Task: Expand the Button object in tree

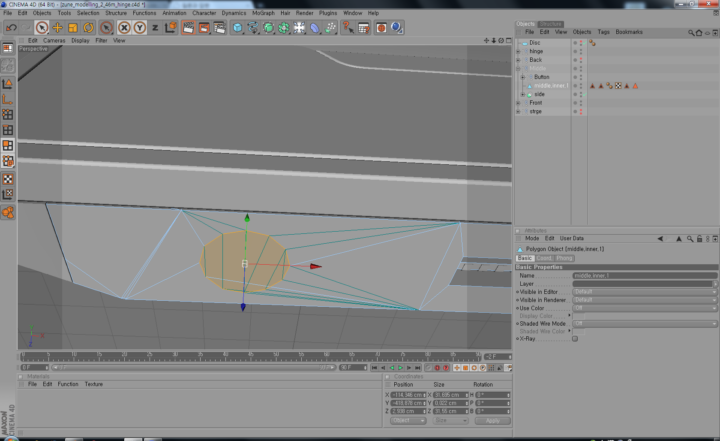Action: click(x=523, y=77)
